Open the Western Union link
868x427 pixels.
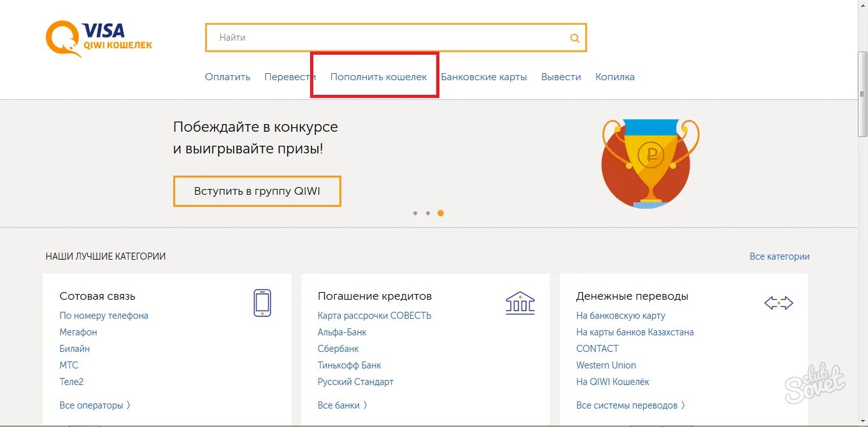click(606, 365)
